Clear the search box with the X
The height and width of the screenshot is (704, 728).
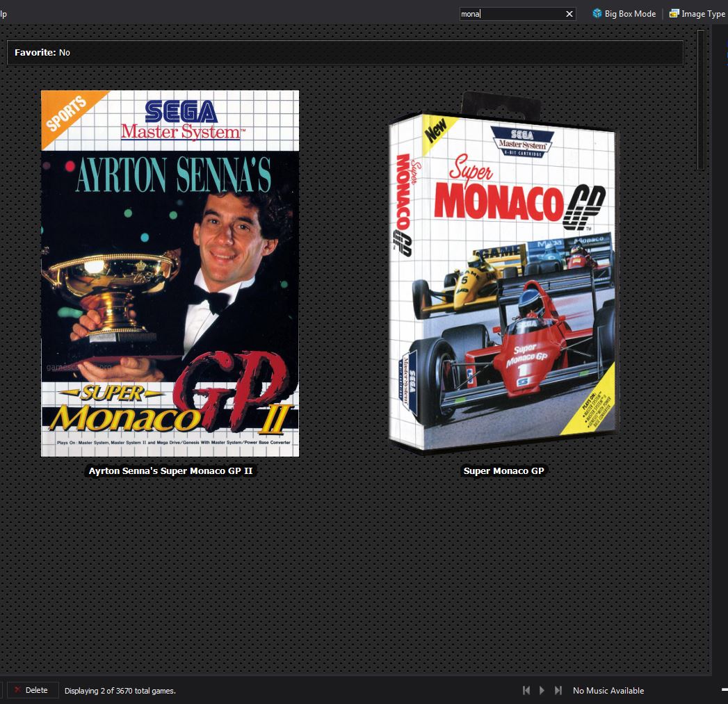569,14
